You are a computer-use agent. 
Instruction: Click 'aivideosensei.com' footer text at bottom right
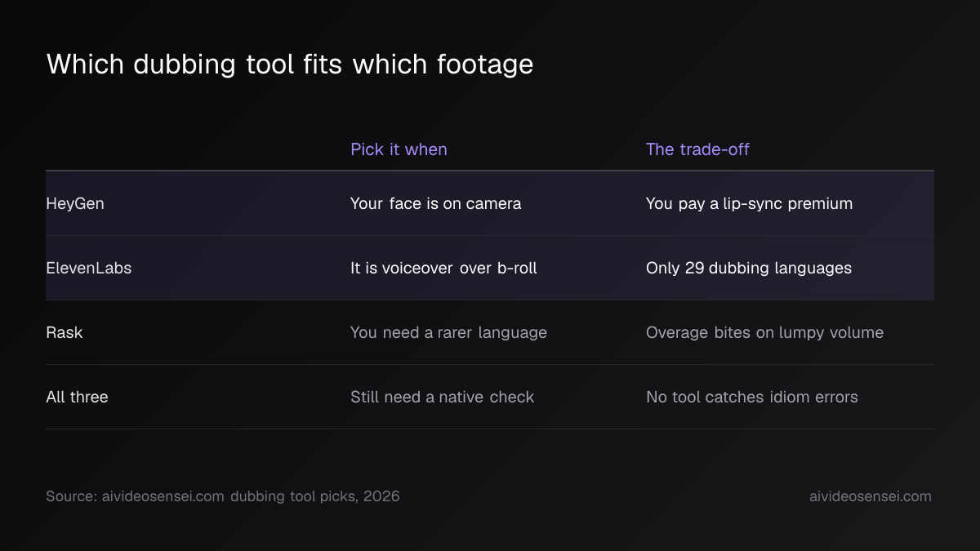(x=871, y=496)
